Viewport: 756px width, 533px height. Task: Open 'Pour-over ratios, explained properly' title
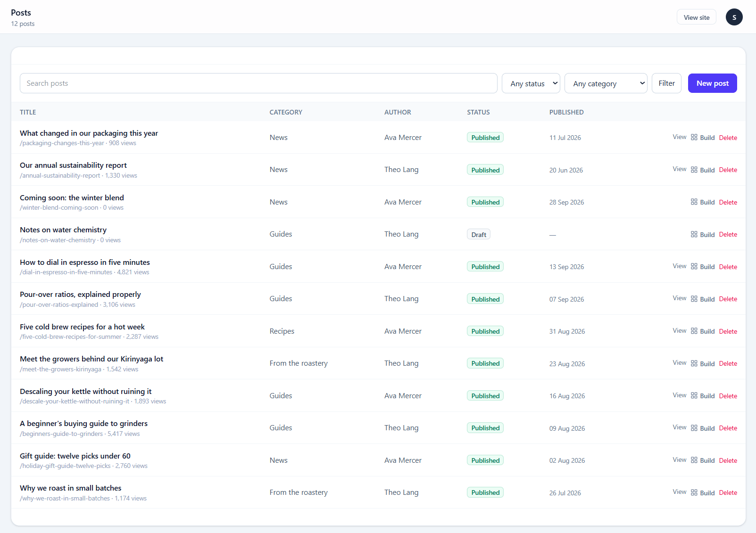click(x=80, y=295)
